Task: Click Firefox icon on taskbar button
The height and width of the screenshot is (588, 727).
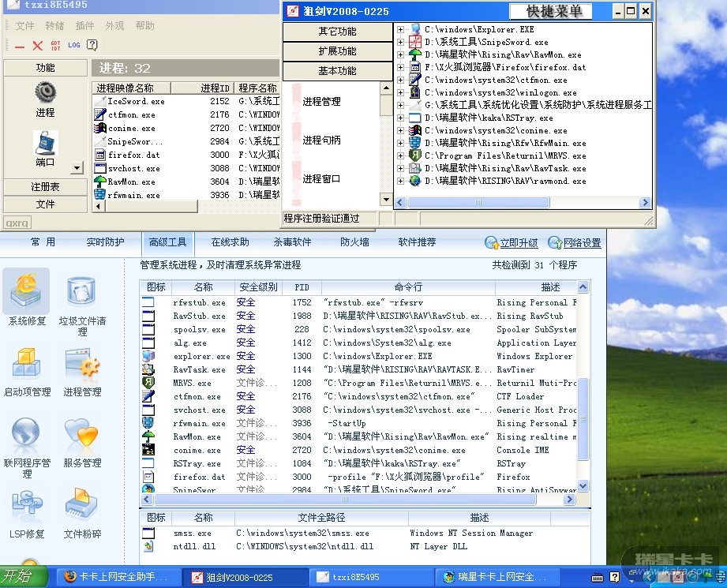Action: 70,576
